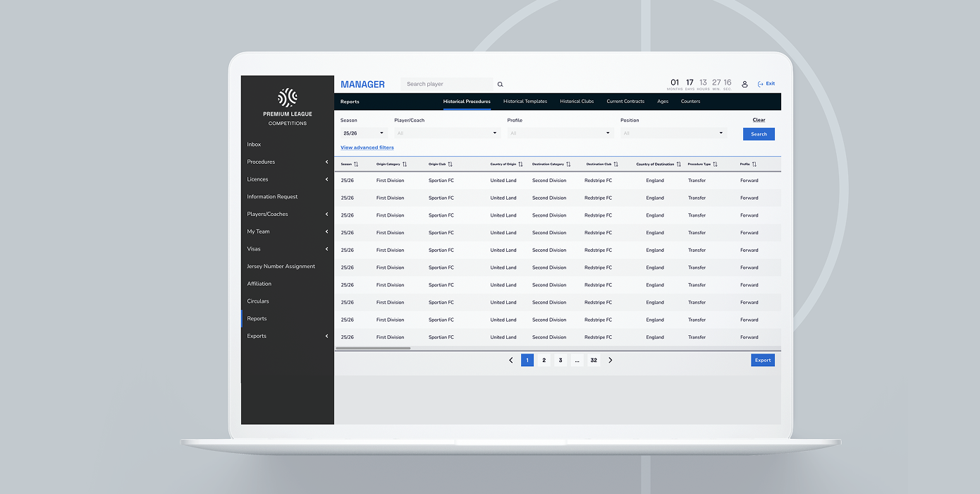Viewport: 980px width, 494px height.
Task: Open the View advanced filters link
Action: point(367,147)
